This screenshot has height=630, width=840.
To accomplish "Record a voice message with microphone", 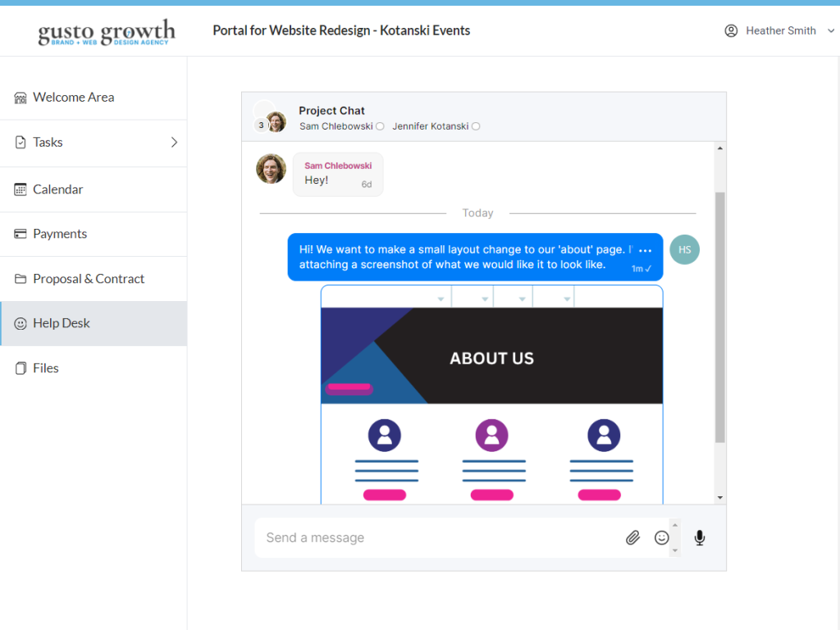I will [700, 538].
